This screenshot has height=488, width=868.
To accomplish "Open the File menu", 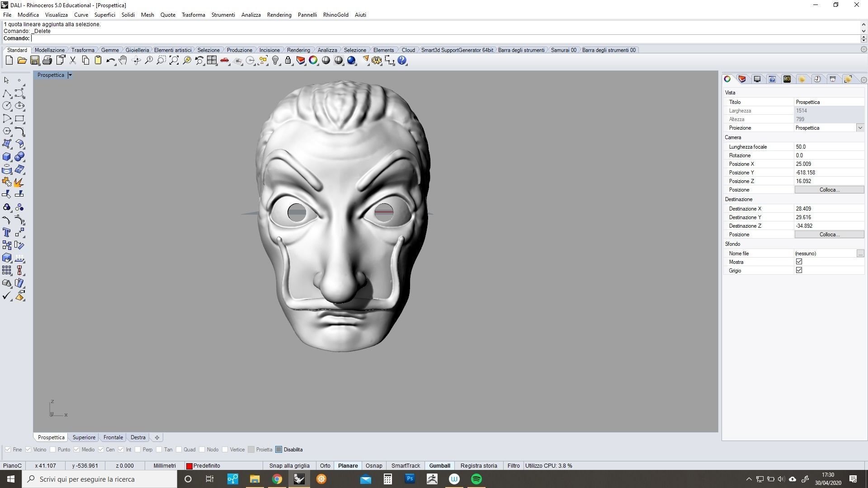I will pyautogui.click(x=7, y=15).
